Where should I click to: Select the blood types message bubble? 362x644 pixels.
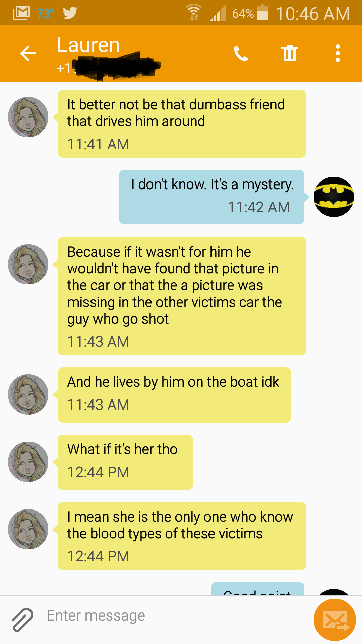coord(182,536)
